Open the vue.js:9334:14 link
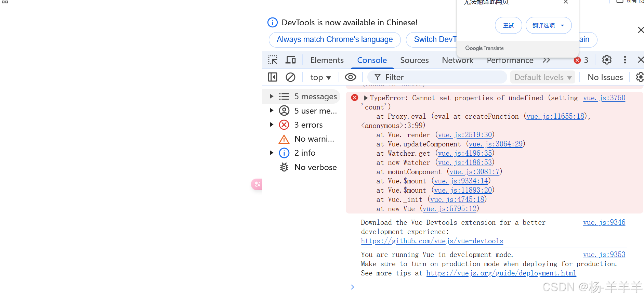This screenshot has width=644, height=298. tap(461, 181)
